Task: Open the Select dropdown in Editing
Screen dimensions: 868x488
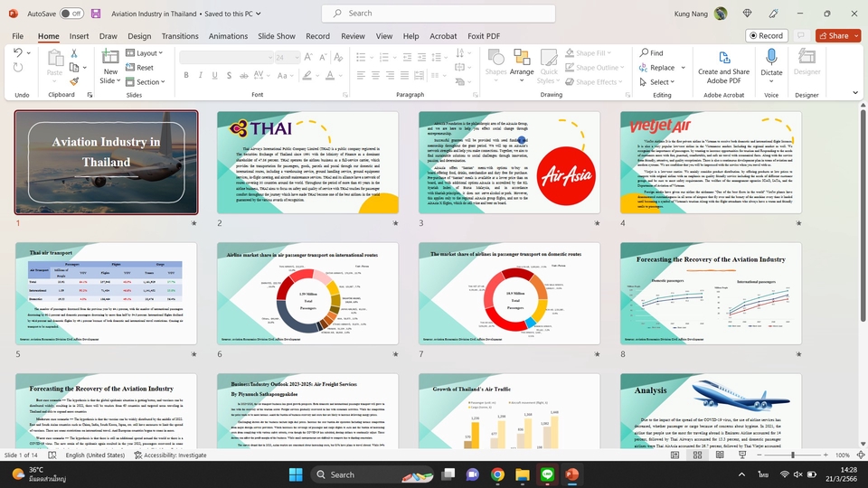Action: [657, 82]
